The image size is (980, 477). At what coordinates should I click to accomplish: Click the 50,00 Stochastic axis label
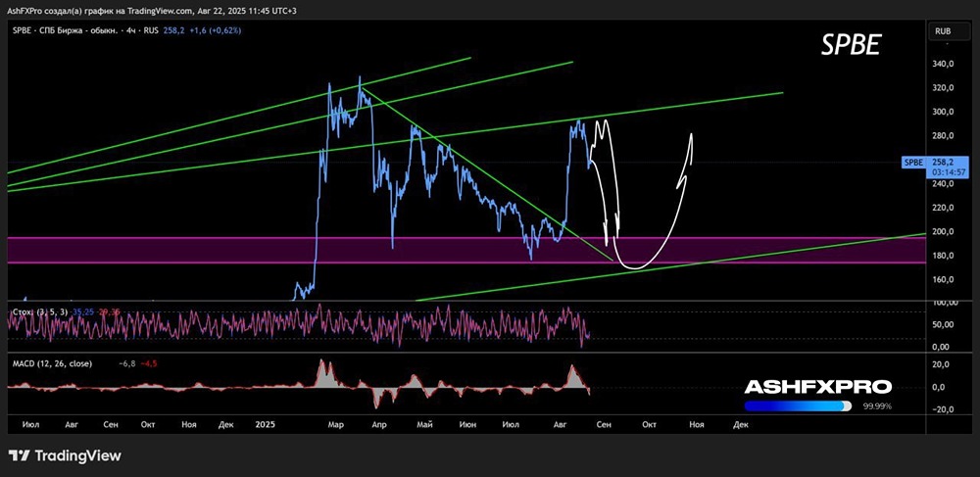pyautogui.click(x=945, y=324)
